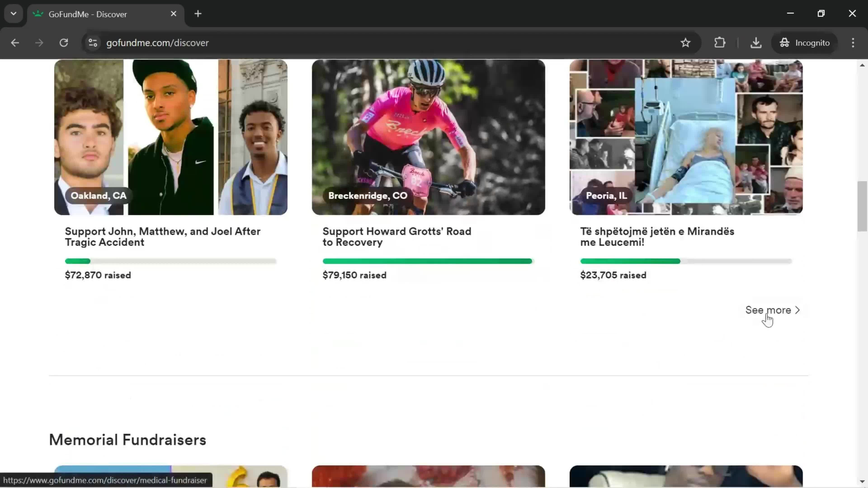Click the Incognito indicator button
This screenshot has width=868, height=488.
click(x=804, y=43)
